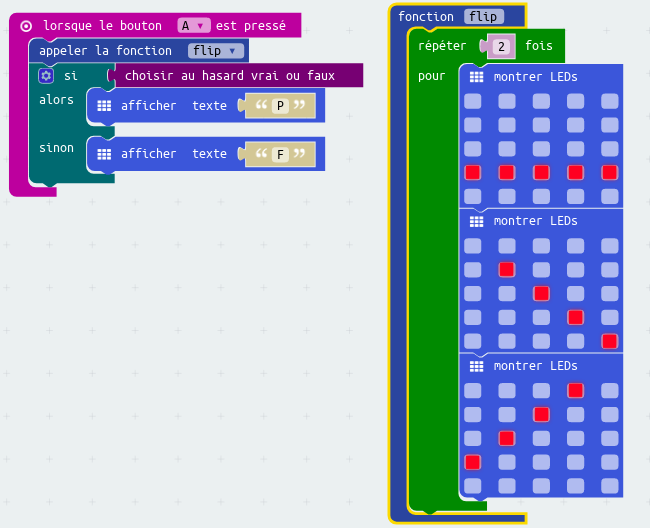Toggle red LED in second grid's second row
The height and width of the screenshot is (528, 650).
click(x=507, y=270)
